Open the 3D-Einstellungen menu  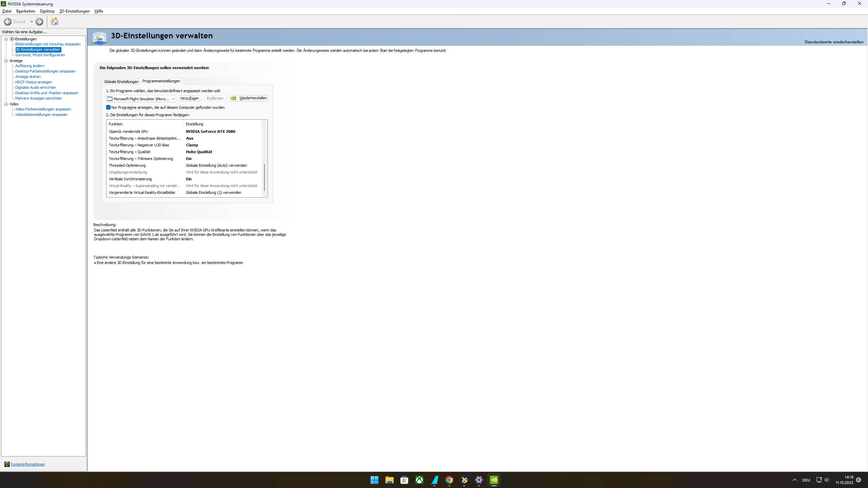[x=74, y=11]
